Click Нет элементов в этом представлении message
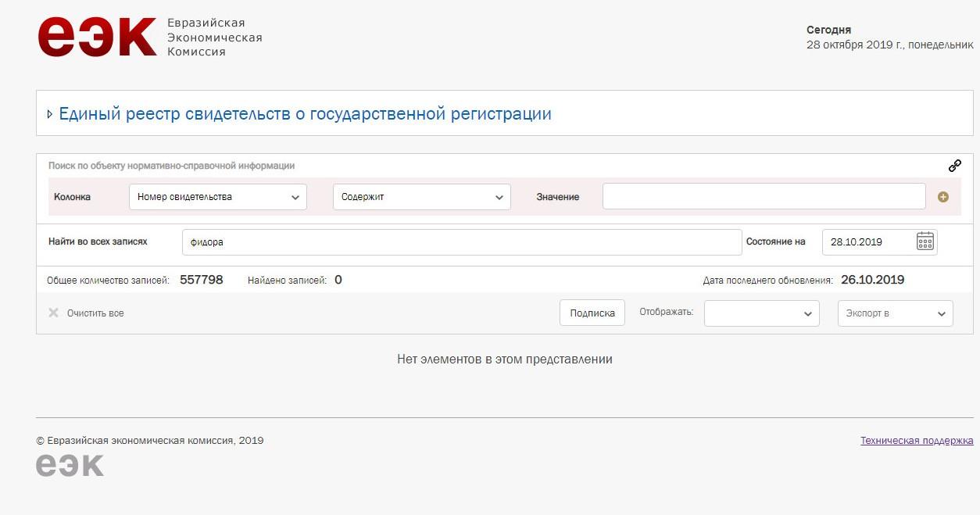Screen dimensions: 980x515 tap(505, 359)
